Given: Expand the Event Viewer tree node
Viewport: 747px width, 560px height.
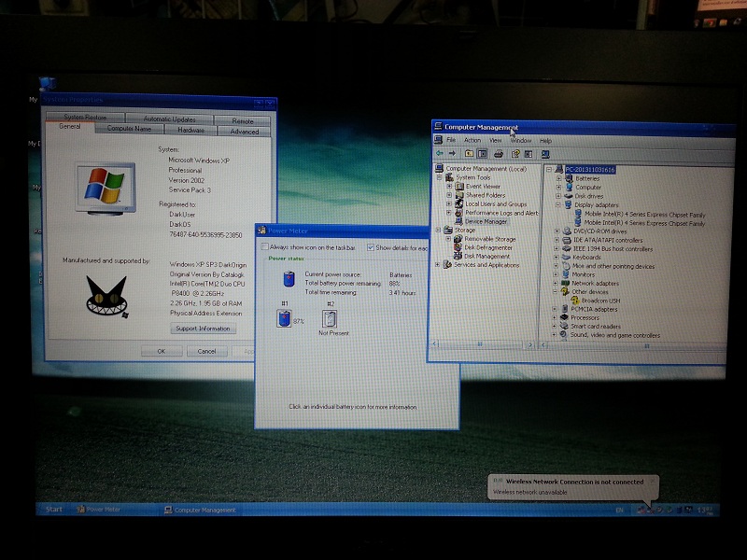Looking at the screenshot, I should (x=449, y=186).
